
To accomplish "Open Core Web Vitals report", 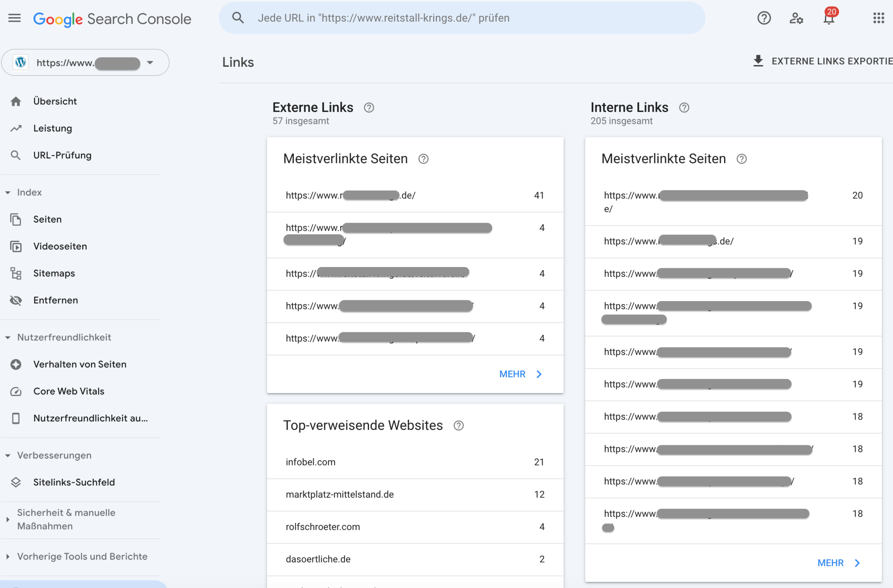I will click(69, 391).
